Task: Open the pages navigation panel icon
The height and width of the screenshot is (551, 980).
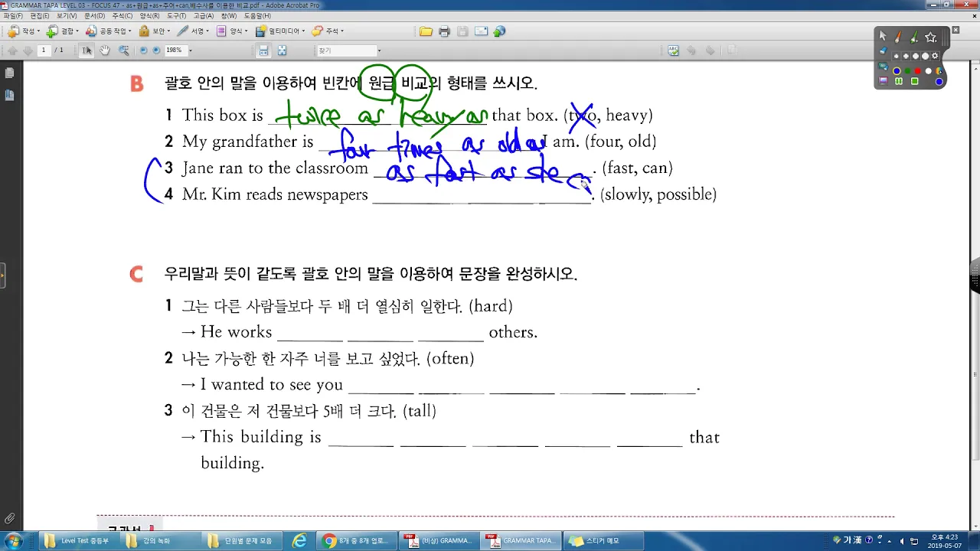Action: tap(9, 73)
